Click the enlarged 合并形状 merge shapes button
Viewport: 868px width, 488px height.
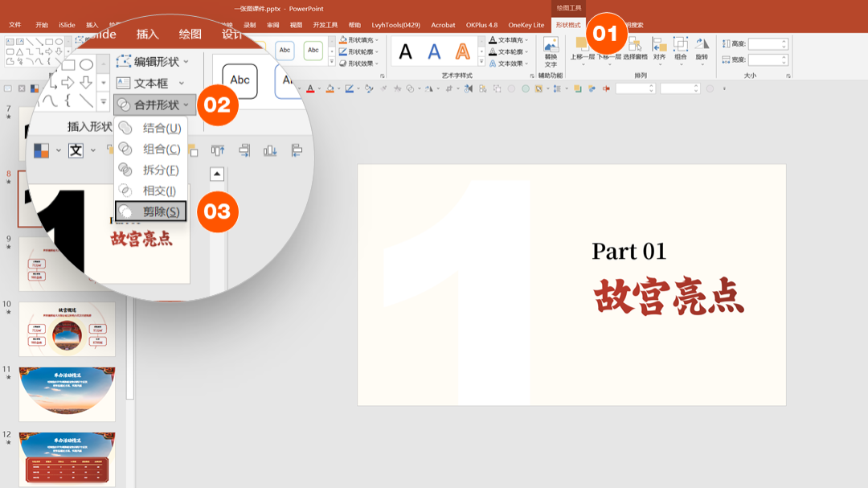[154, 105]
